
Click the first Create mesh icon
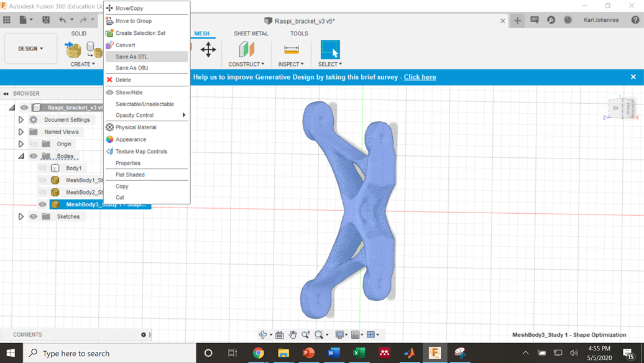pyautogui.click(x=73, y=50)
